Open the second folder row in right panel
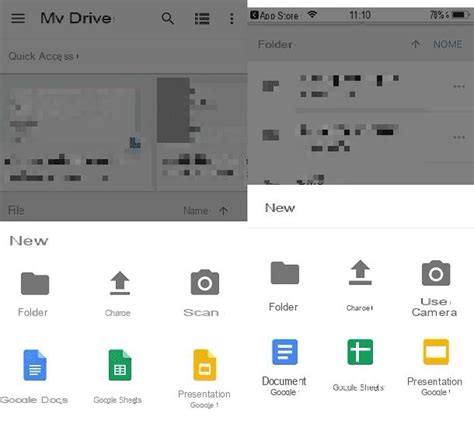Screen dimensions: 474x434 [x=361, y=137]
